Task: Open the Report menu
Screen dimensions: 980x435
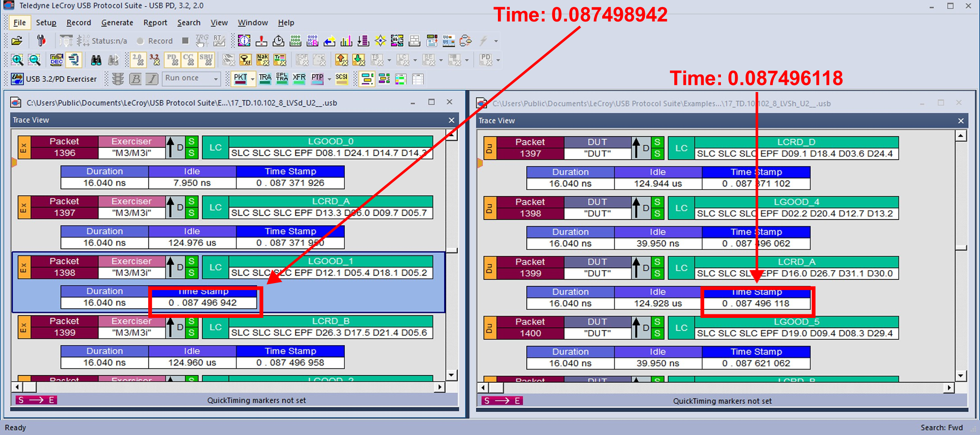Action: 155,22
